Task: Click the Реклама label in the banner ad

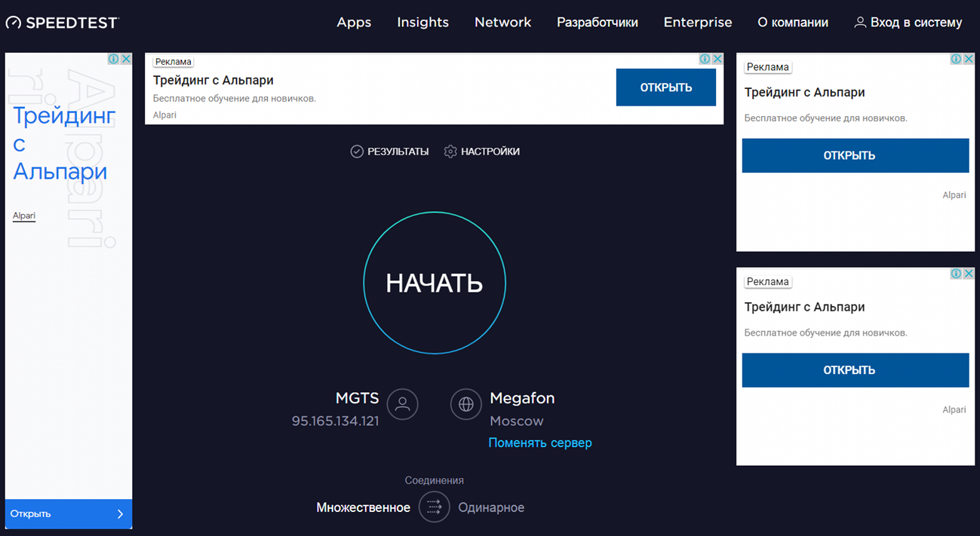Action: click(174, 62)
